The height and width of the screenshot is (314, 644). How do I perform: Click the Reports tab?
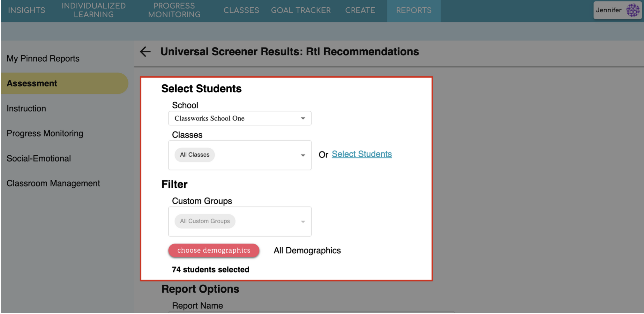tap(413, 10)
